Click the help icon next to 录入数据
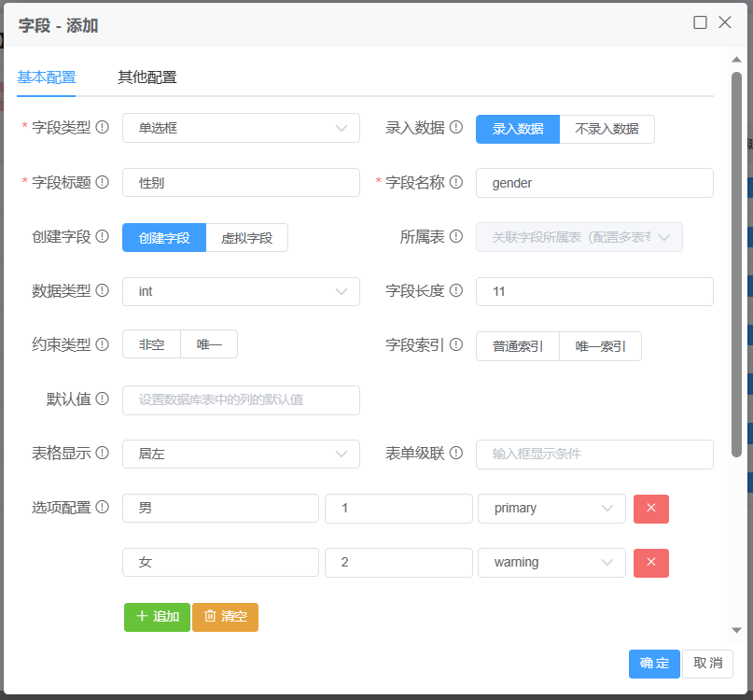This screenshot has height=700, width=753. (x=456, y=128)
